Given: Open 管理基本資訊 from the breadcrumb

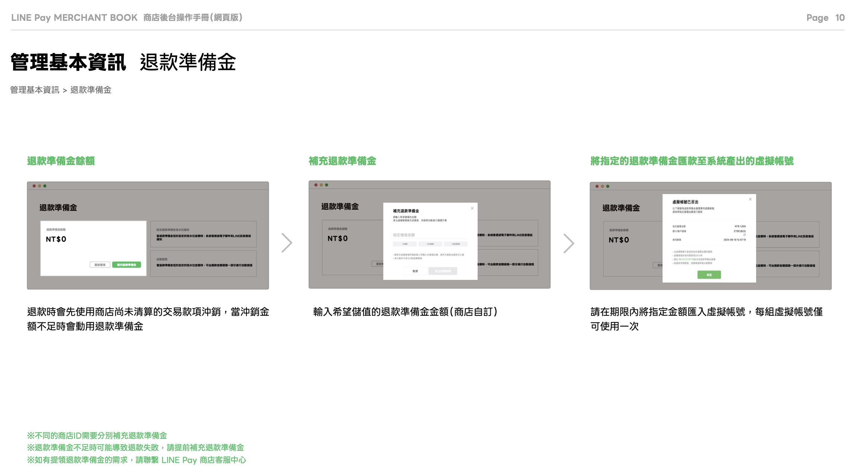Looking at the screenshot, I should [x=35, y=90].
